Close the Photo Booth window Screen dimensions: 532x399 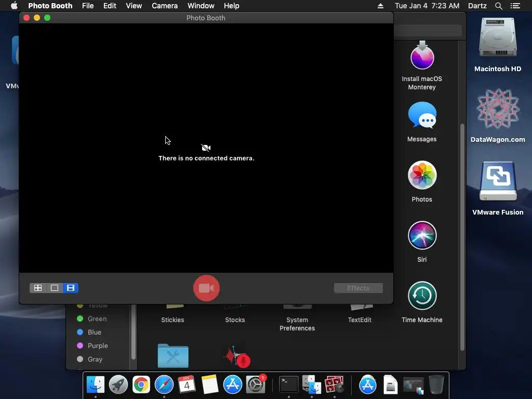click(x=26, y=18)
